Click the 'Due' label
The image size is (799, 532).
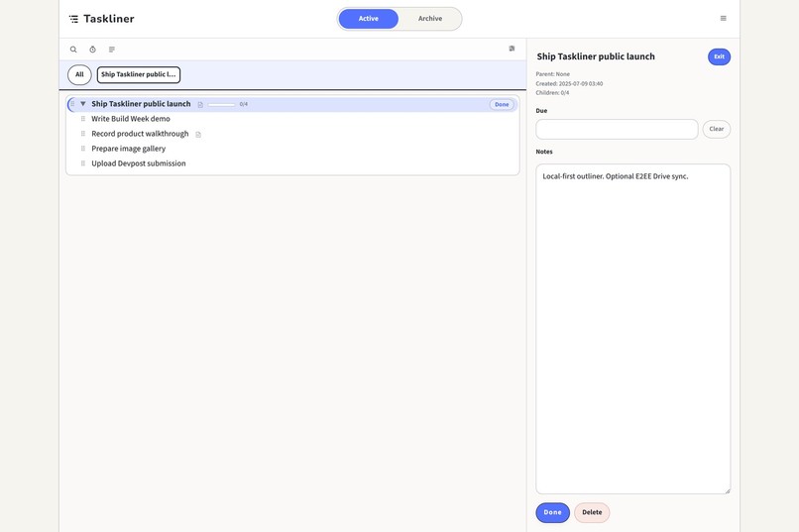541,111
